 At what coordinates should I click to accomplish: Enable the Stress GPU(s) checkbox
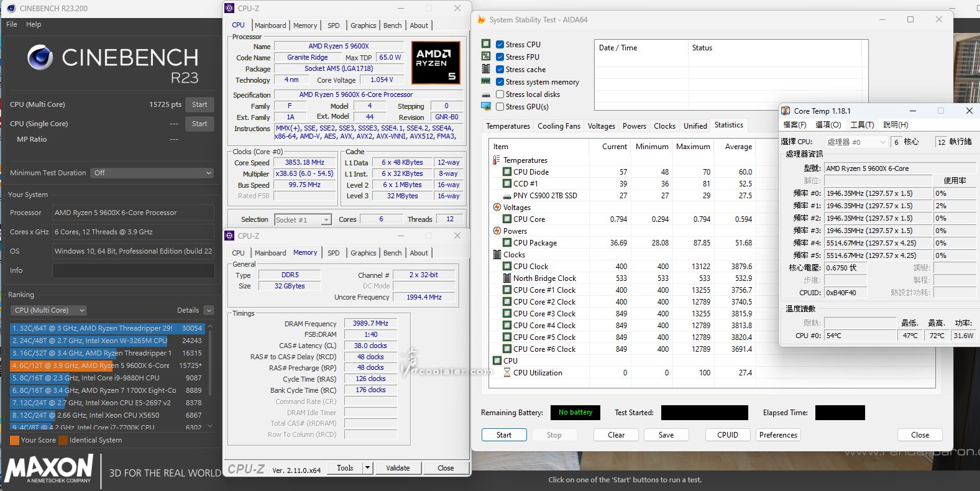(500, 106)
